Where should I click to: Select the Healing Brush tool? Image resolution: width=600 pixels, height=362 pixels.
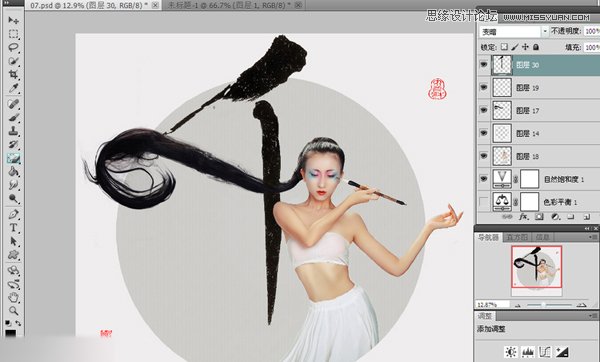coord(13,104)
